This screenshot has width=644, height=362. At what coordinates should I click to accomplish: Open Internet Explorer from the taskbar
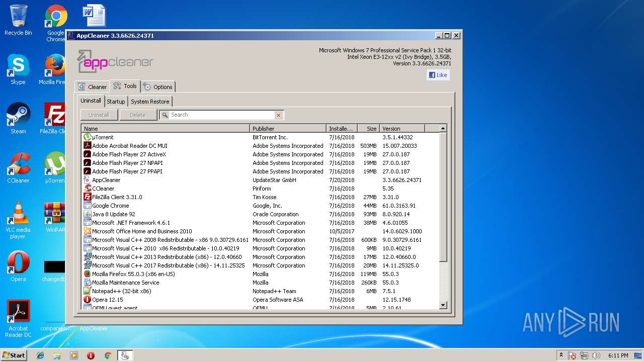click(x=40, y=355)
